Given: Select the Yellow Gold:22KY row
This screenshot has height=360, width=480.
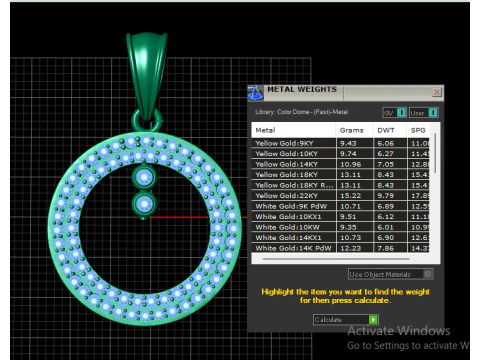Looking at the screenshot, I should 341,196.
